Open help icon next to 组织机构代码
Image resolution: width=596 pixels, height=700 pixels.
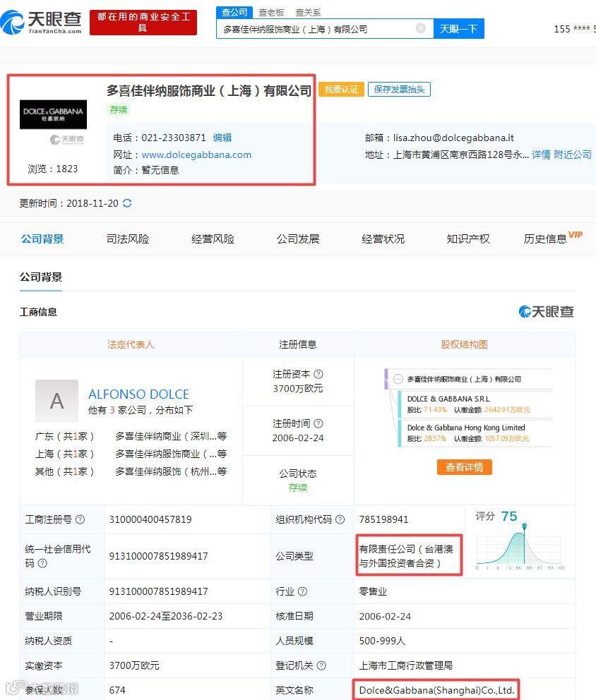[x=340, y=519]
